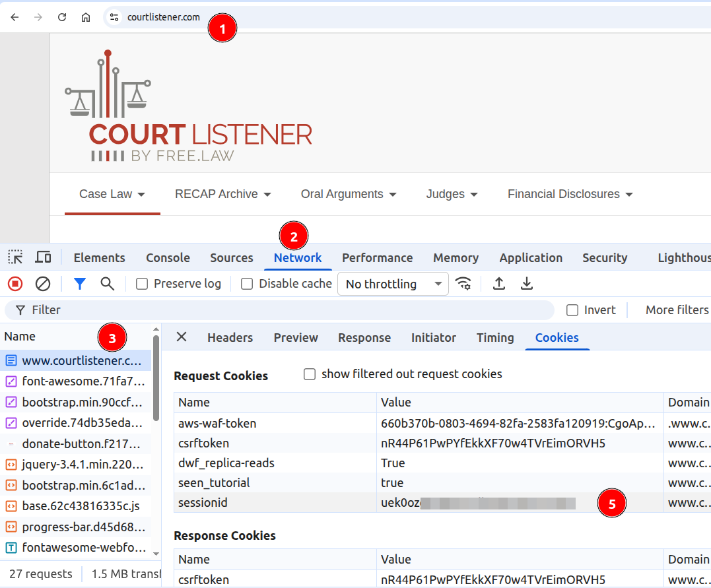This screenshot has height=588, width=711.
Task: Open Financial Disclosures dropdown
Action: tap(570, 194)
